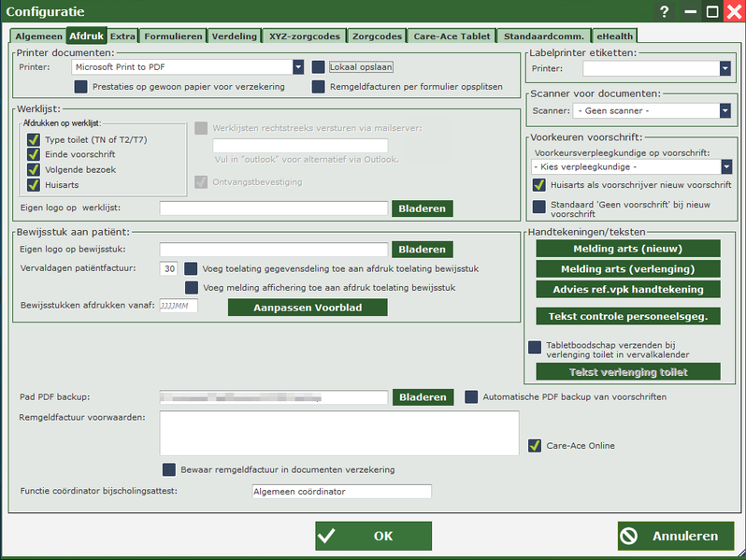Enable the Lokaal opslaan checkbox

coord(319,67)
